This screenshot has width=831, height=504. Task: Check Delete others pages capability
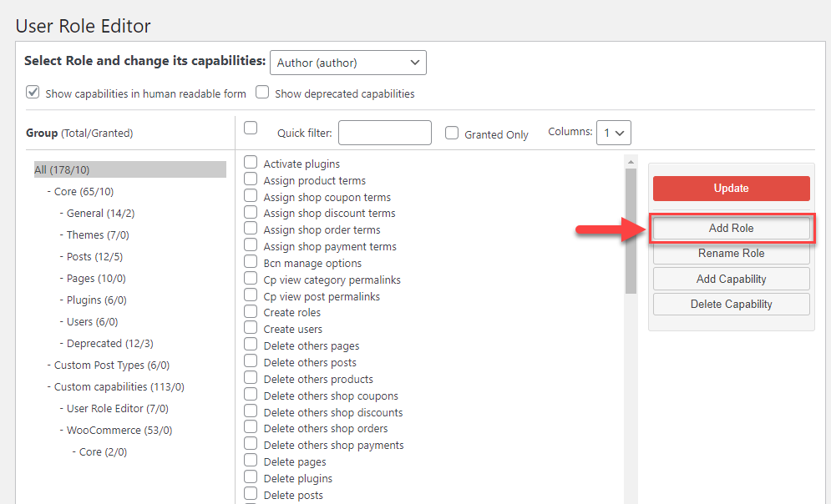(x=251, y=344)
